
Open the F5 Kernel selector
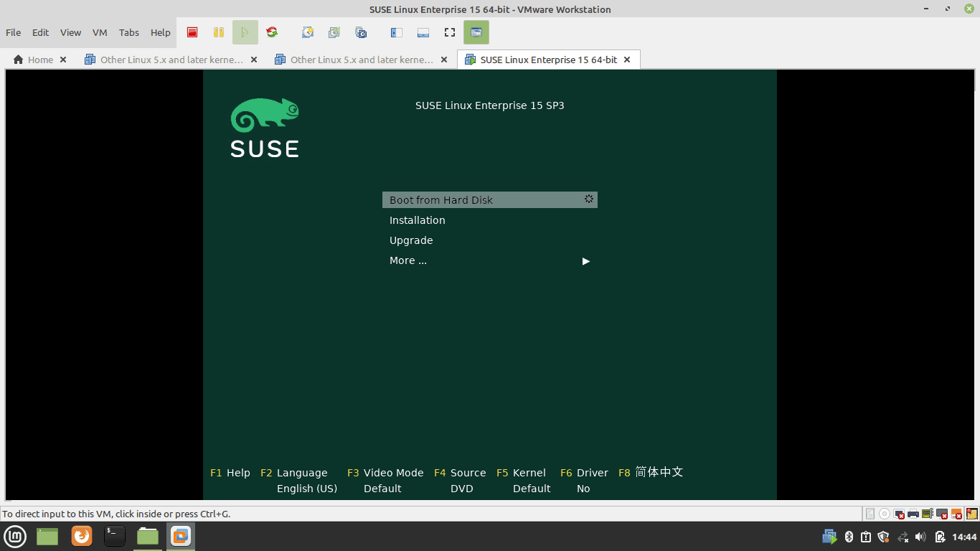pos(521,473)
